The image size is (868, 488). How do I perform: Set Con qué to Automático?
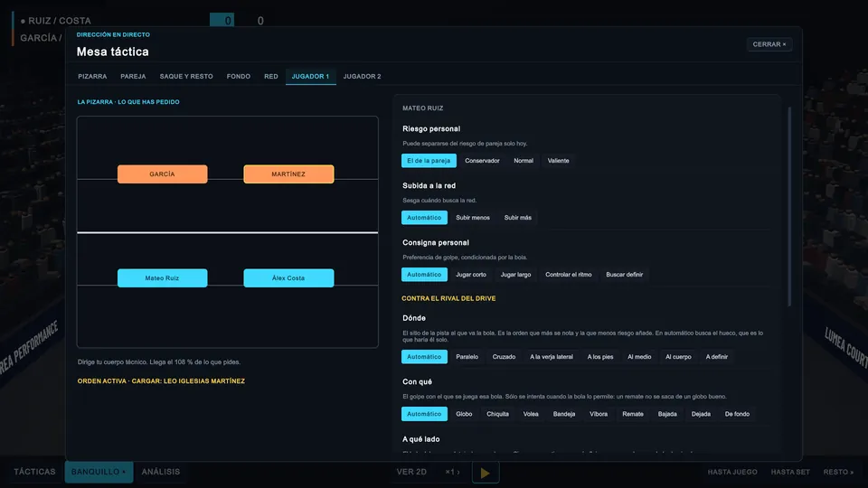(x=424, y=414)
